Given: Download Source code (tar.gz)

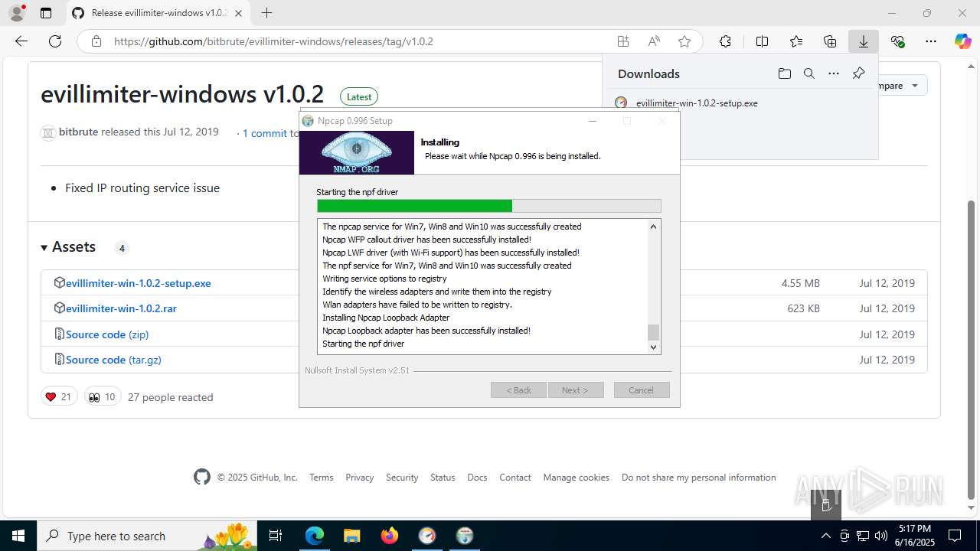Looking at the screenshot, I should coord(113,360).
